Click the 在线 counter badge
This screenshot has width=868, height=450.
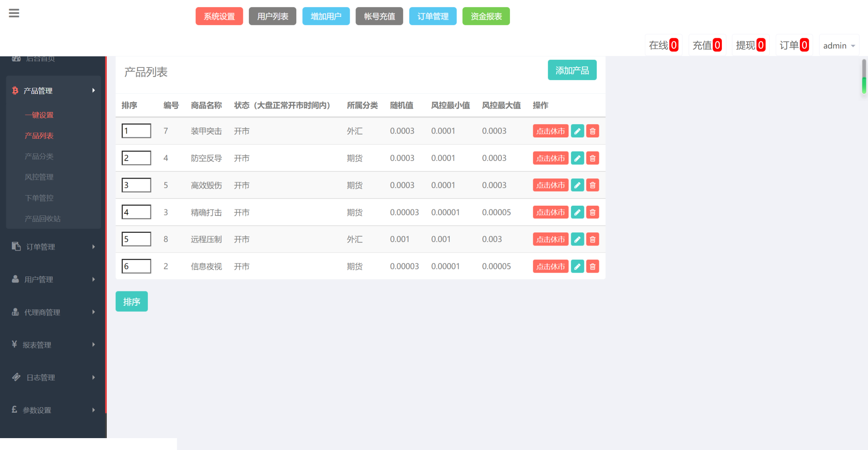[674, 45]
